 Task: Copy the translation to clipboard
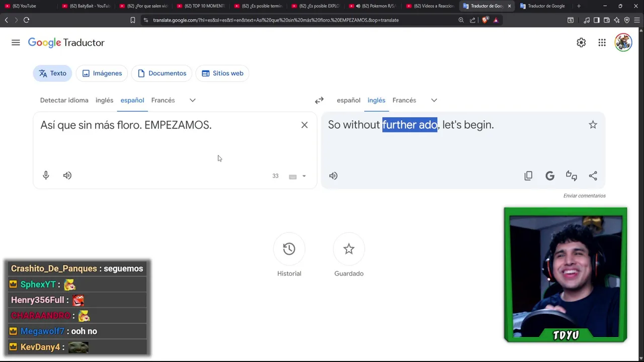click(528, 176)
